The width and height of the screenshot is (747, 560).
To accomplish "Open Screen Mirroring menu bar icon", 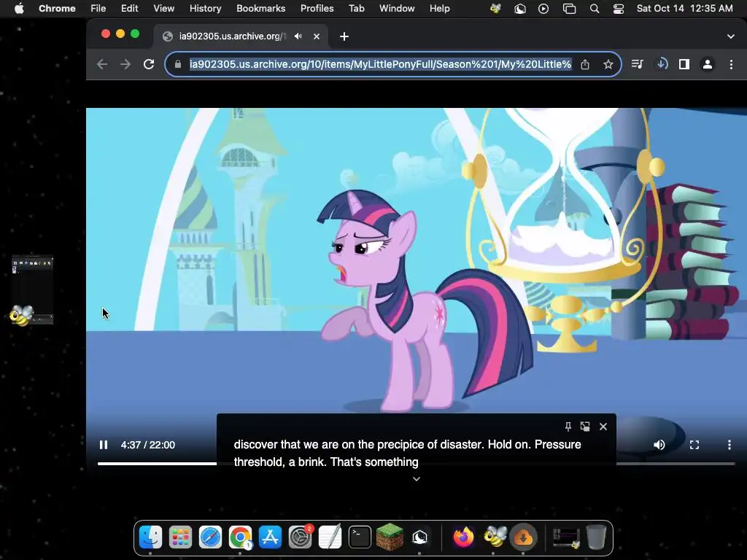I will [569, 9].
